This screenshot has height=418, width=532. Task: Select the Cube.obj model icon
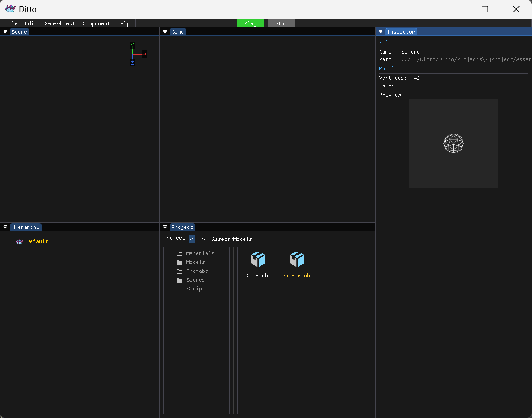[x=258, y=259]
